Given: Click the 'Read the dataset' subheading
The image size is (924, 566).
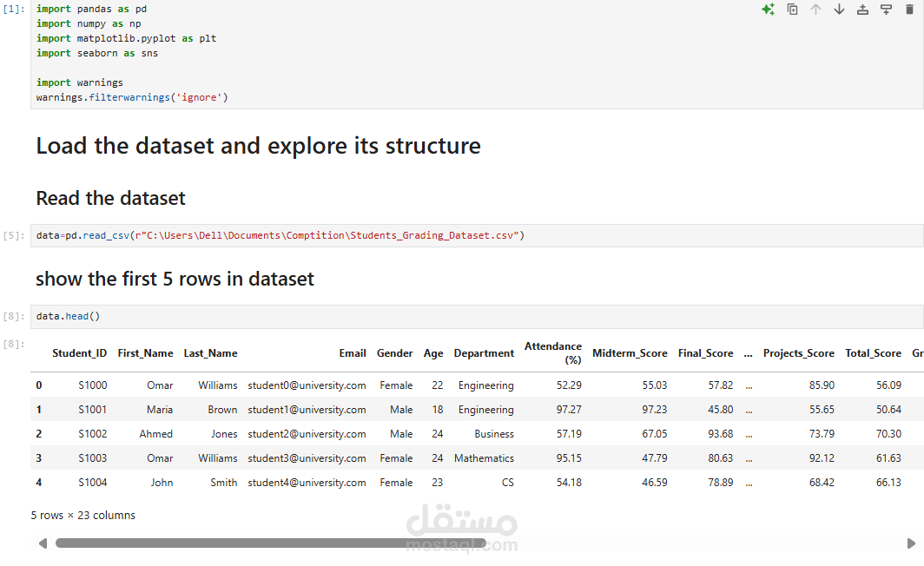Looking at the screenshot, I should 110,199.
